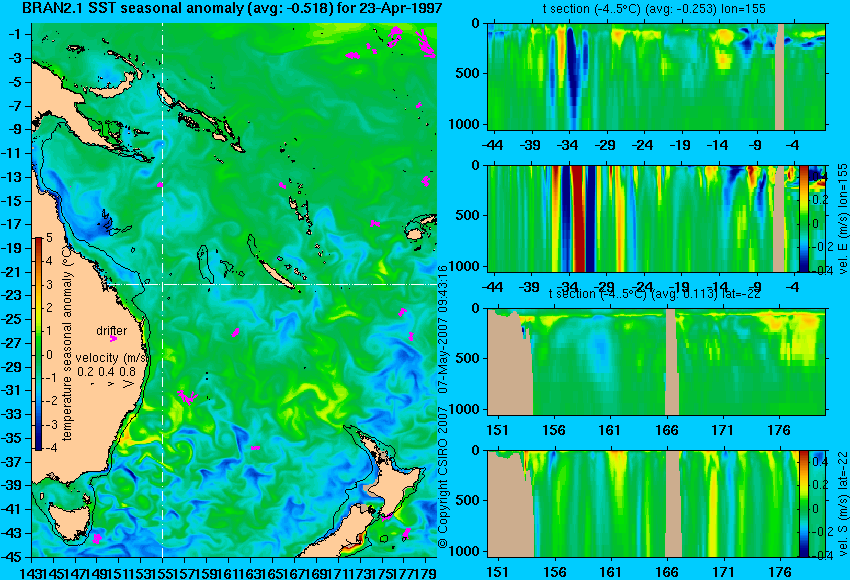Click the BRAN2.1 SST seasonal anomaly title
850x580 pixels.
tap(232, 8)
